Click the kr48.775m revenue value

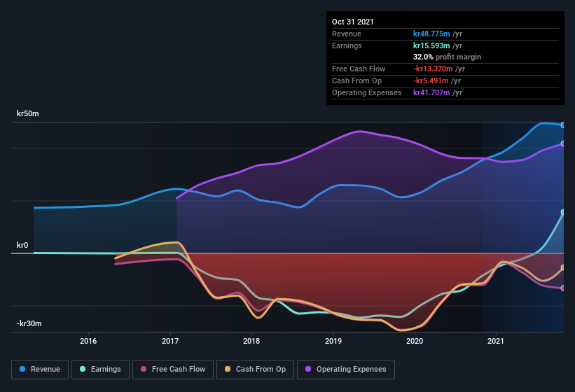point(431,34)
